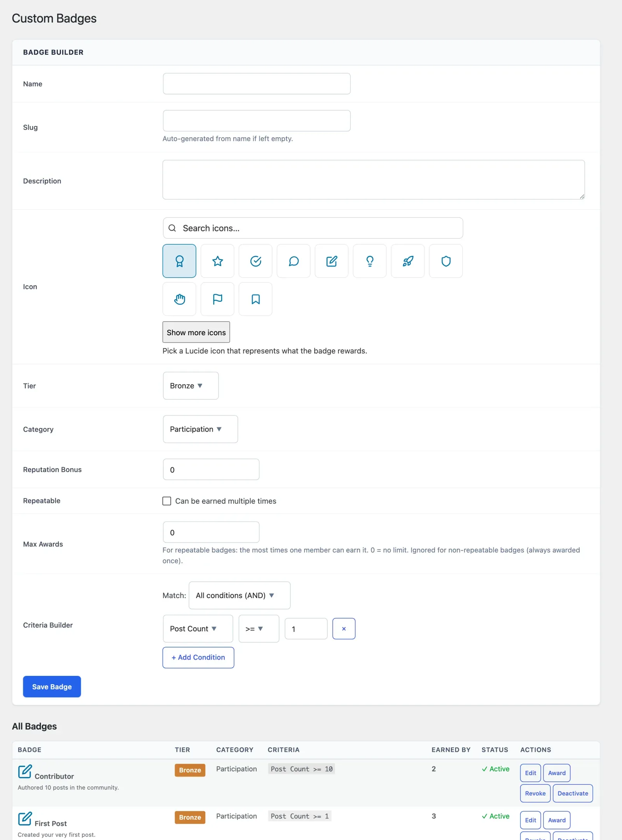The image size is (622, 840).
Task: Focus the Search icons field
Action: pos(313,228)
